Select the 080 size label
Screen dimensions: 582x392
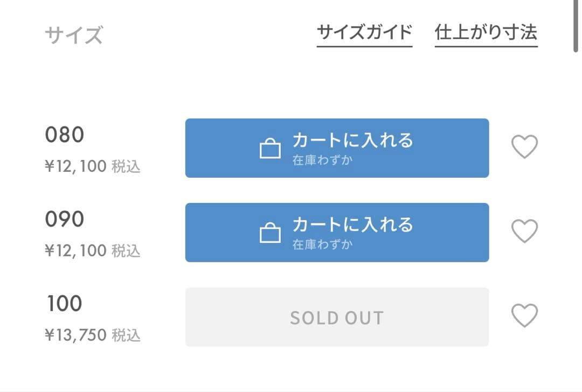(x=64, y=135)
